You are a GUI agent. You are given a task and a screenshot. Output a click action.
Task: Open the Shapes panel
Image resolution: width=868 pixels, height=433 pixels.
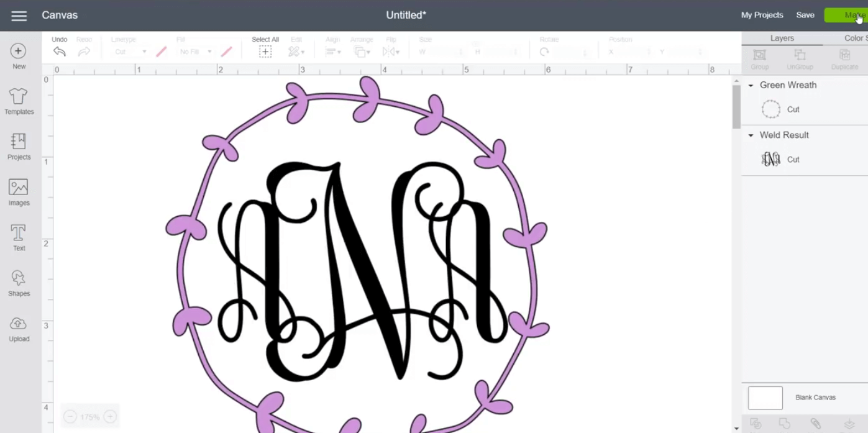pyautogui.click(x=19, y=280)
